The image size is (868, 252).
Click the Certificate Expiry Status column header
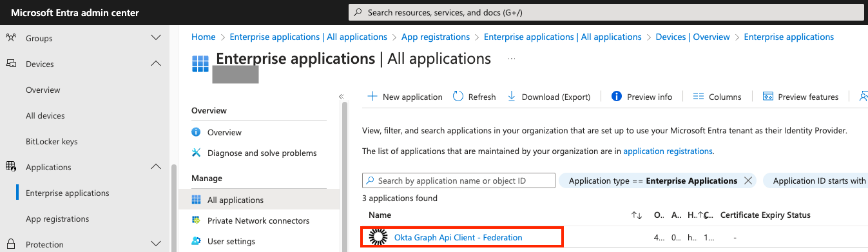pyautogui.click(x=766, y=215)
